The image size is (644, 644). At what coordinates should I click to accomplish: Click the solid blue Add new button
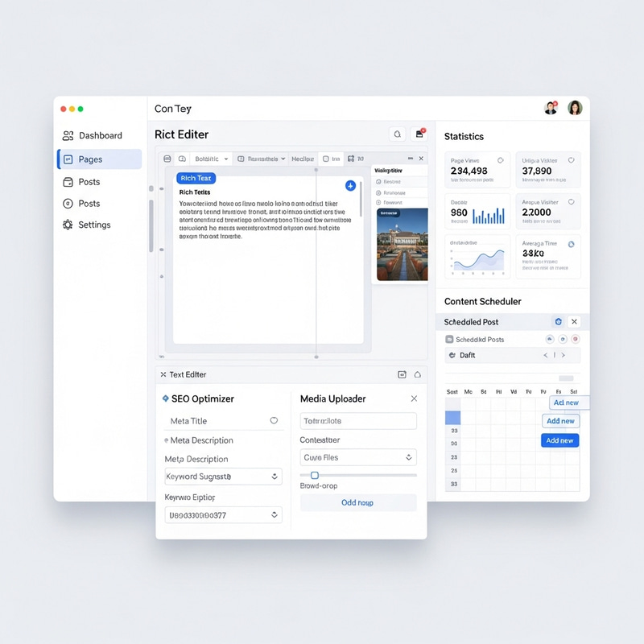(559, 440)
